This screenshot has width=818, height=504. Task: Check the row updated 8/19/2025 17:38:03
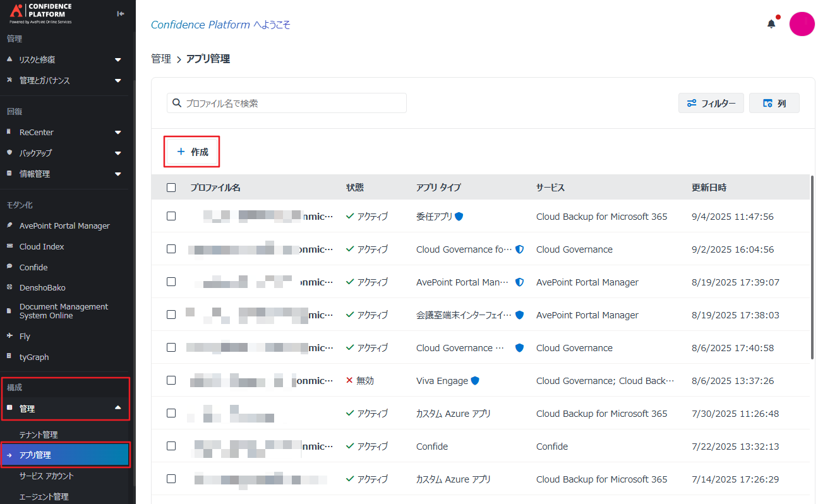(171, 315)
